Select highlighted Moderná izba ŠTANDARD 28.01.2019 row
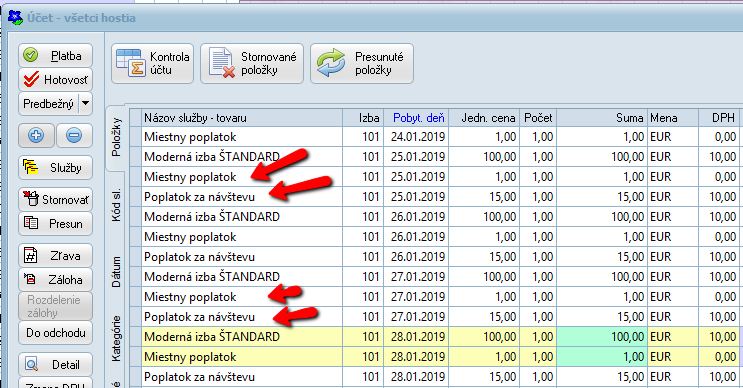This screenshot has width=743, height=388. point(442,337)
